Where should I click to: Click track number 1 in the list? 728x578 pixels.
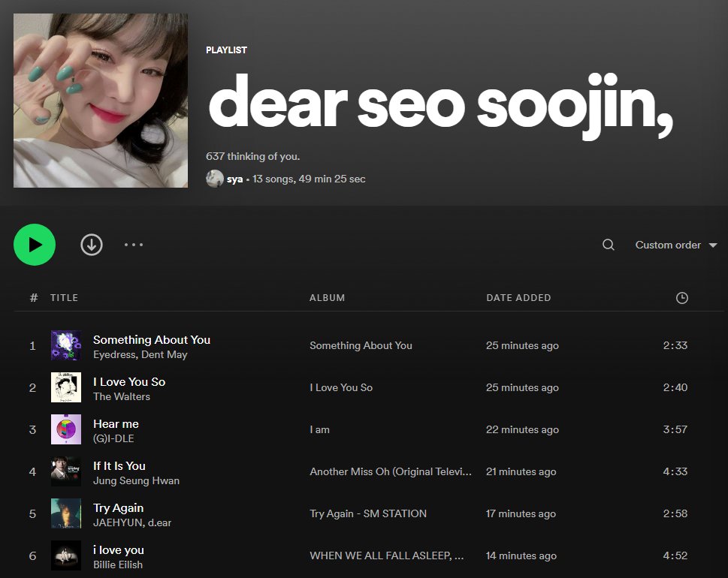click(x=32, y=345)
